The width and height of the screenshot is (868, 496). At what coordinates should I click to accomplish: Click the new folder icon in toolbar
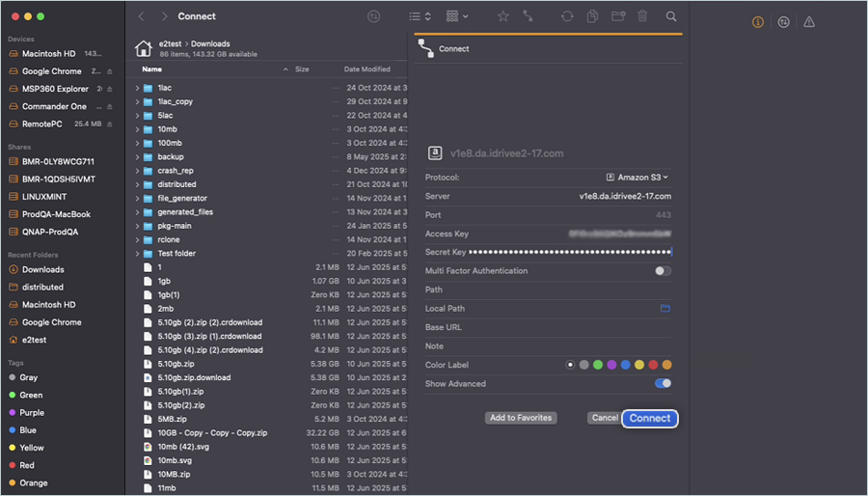[617, 16]
